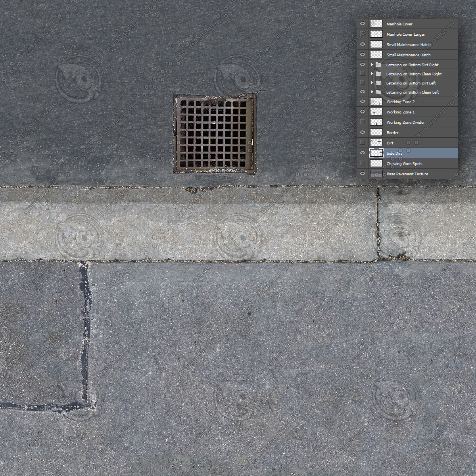The image size is (476, 476).
Task: Show the Working Zone Divider layer
Action: (362, 122)
